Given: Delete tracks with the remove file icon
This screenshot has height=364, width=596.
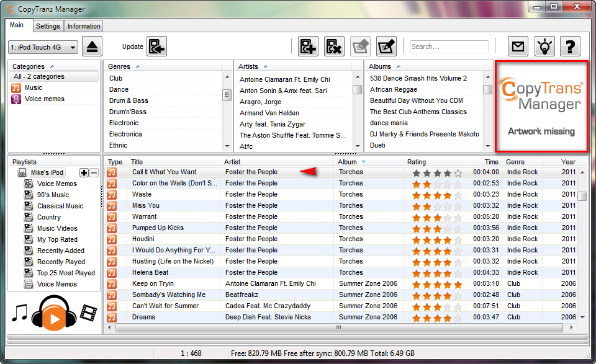Looking at the screenshot, I should tap(334, 47).
